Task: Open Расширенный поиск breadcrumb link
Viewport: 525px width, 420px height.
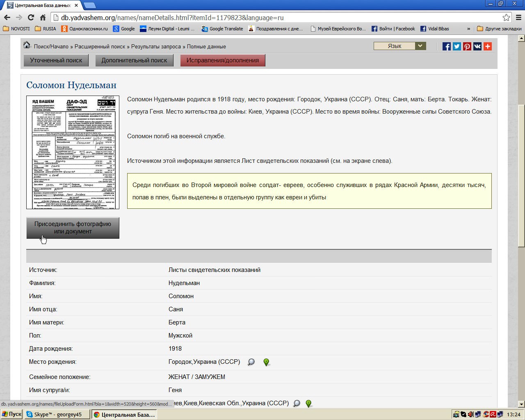Action: point(100,46)
